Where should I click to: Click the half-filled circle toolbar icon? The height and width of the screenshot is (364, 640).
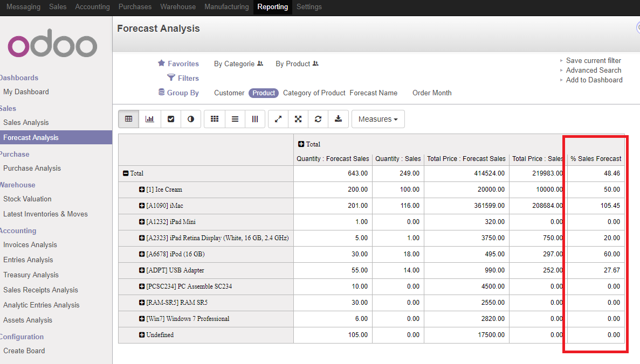coord(191,119)
